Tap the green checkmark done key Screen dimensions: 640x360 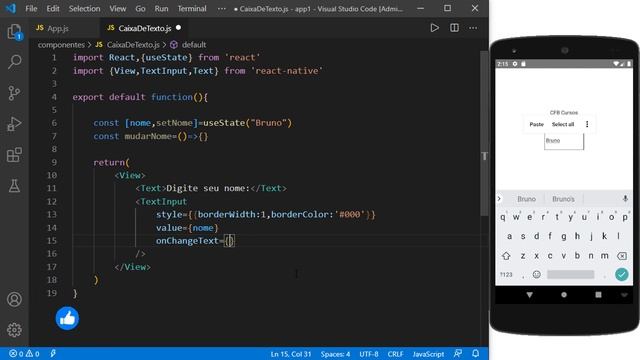pos(622,274)
